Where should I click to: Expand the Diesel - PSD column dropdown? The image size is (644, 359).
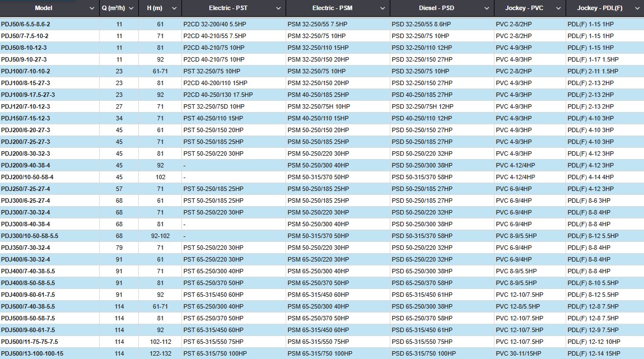(x=487, y=8)
